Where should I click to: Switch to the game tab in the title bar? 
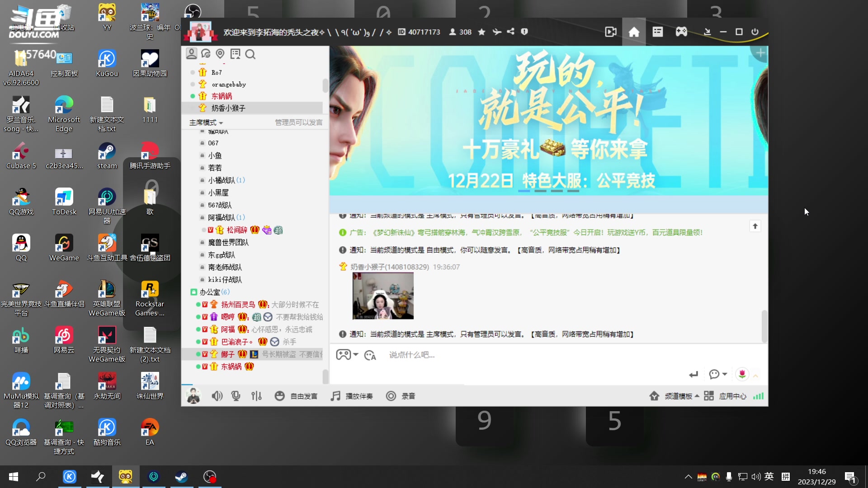[681, 32]
